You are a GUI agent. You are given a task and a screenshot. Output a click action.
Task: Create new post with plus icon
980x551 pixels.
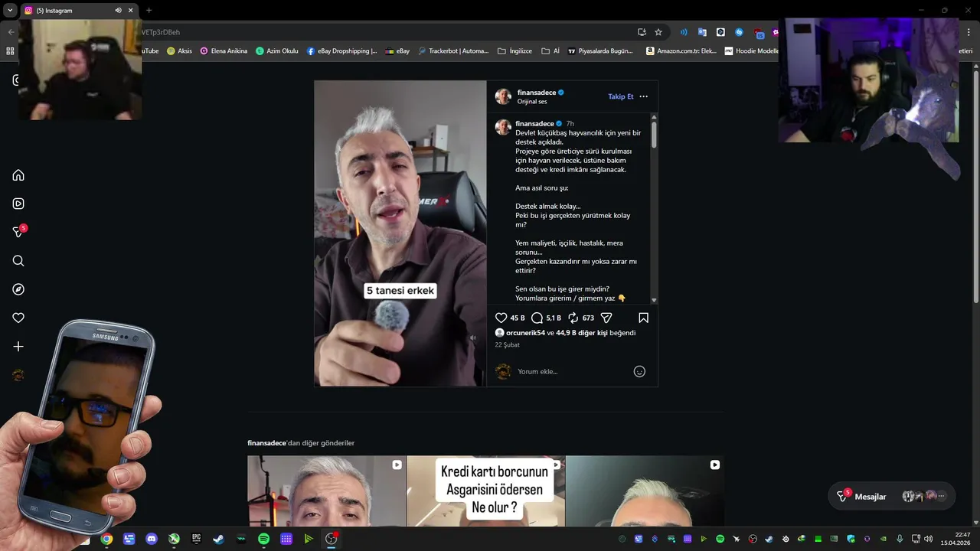coord(18,347)
